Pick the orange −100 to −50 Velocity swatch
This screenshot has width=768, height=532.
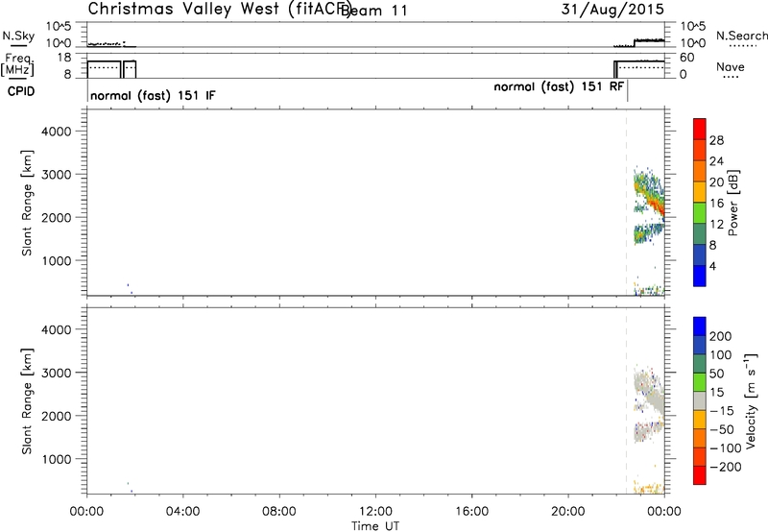[x=700, y=438]
